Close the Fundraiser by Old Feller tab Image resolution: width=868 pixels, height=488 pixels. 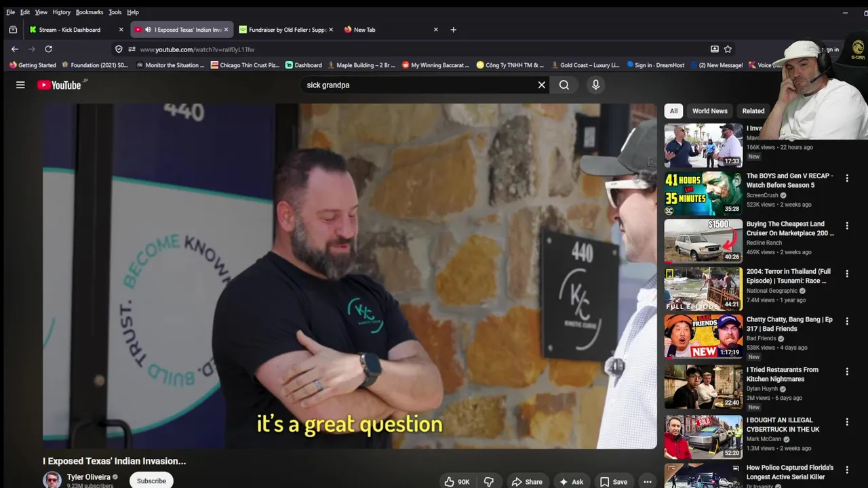331,30
